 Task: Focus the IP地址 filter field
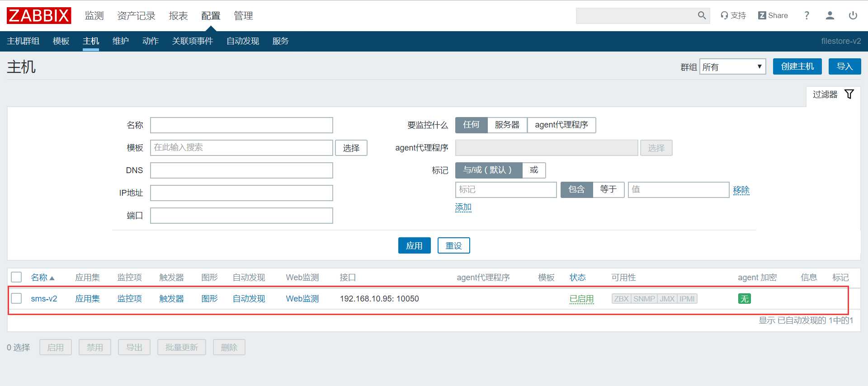tap(241, 193)
